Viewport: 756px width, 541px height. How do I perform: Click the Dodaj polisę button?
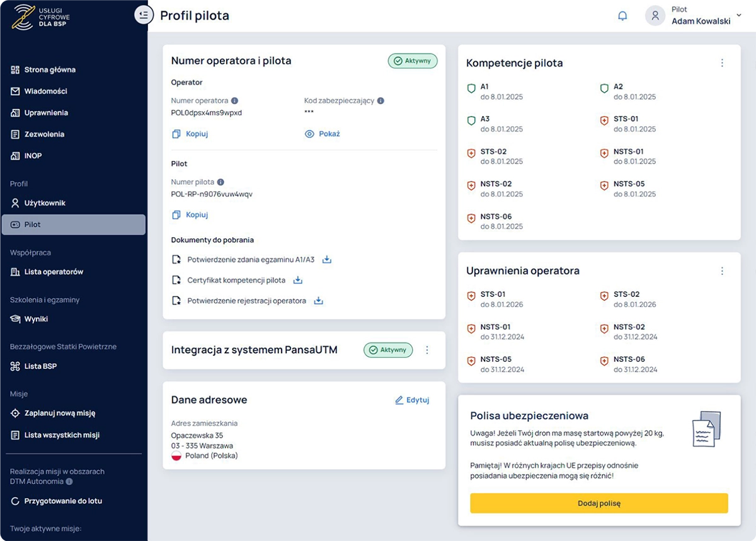click(x=598, y=503)
